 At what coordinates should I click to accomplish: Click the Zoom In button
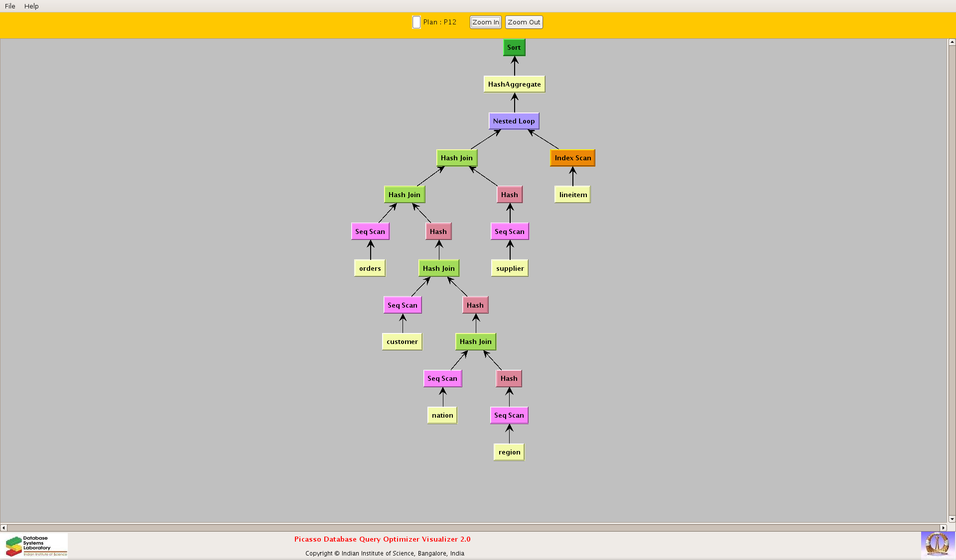(x=485, y=22)
